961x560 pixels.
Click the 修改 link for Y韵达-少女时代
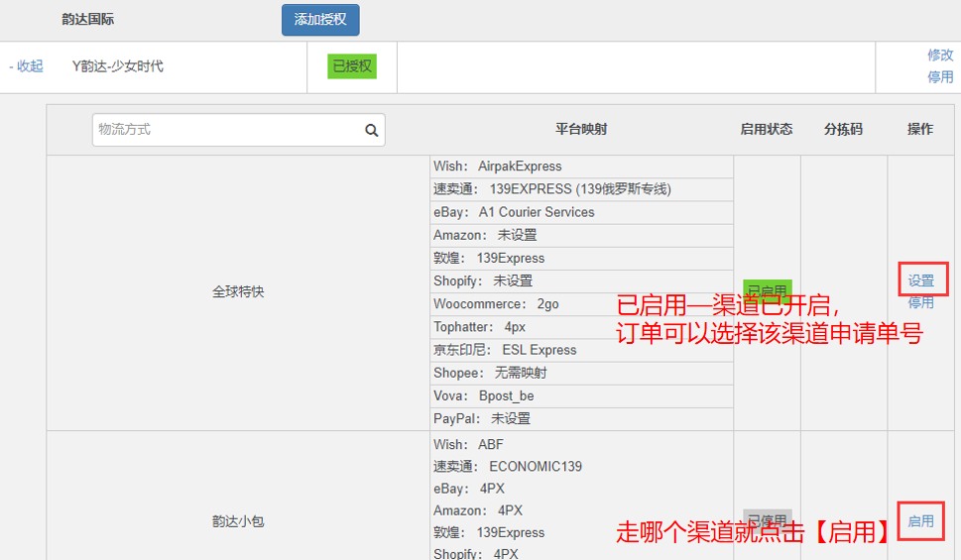tap(940, 56)
